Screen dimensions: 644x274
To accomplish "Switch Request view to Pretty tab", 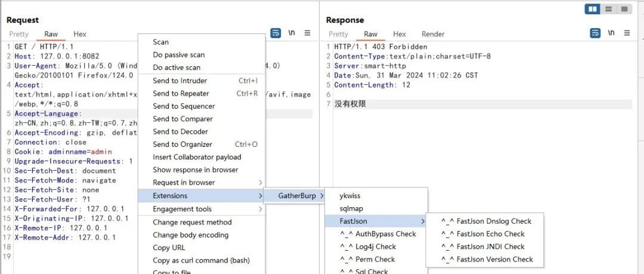I will tap(19, 34).
